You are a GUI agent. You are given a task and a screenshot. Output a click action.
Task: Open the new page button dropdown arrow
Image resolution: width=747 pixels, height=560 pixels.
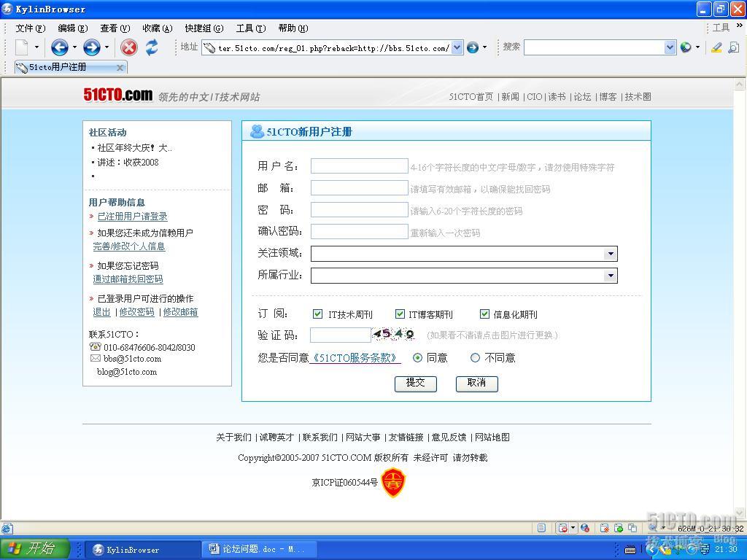(x=36, y=47)
